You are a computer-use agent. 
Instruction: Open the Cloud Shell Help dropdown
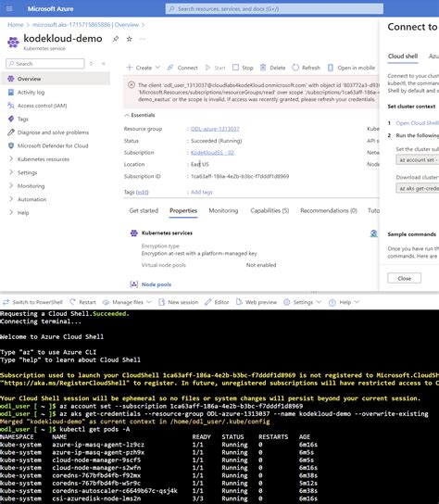pos(357,302)
